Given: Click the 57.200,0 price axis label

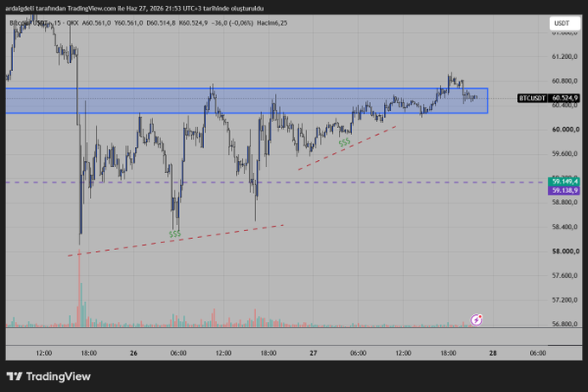Looking at the screenshot, I should click(x=565, y=300).
